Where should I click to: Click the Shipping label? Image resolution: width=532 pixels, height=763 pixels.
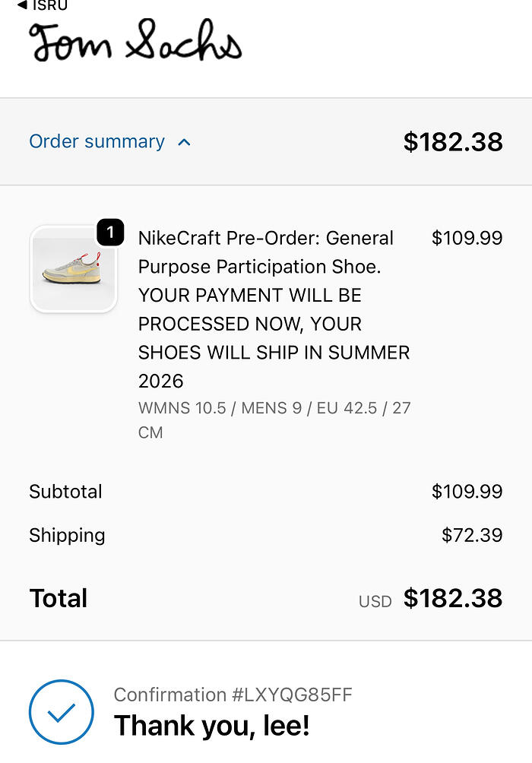[67, 535]
